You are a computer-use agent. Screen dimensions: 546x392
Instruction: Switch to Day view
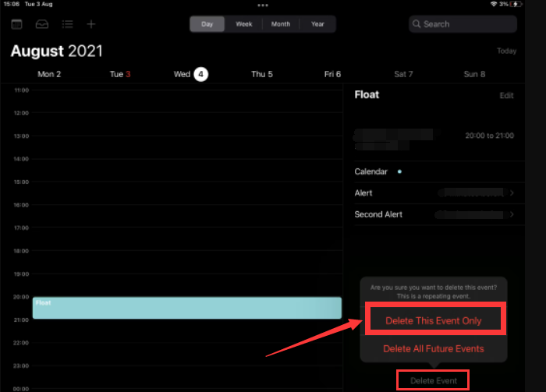click(x=207, y=24)
